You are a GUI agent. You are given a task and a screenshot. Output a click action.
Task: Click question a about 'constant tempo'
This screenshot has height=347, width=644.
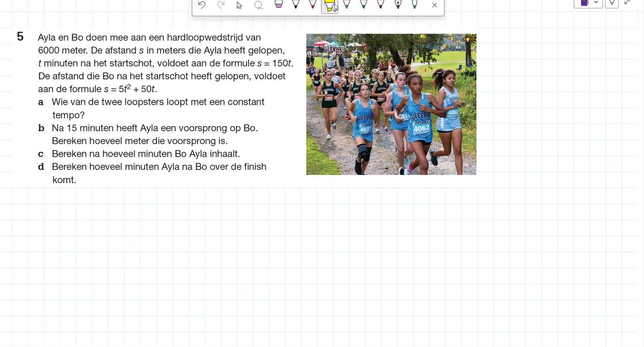tap(158, 108)
